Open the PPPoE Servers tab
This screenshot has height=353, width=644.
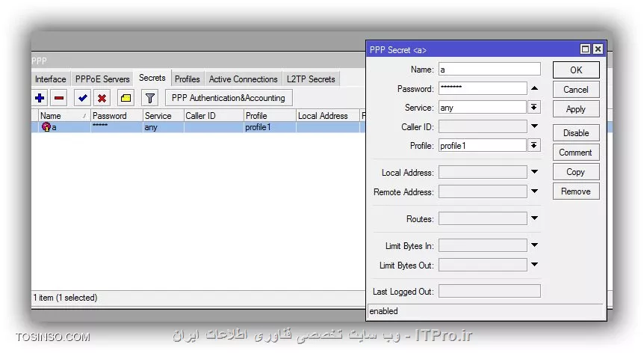point(102,79)
